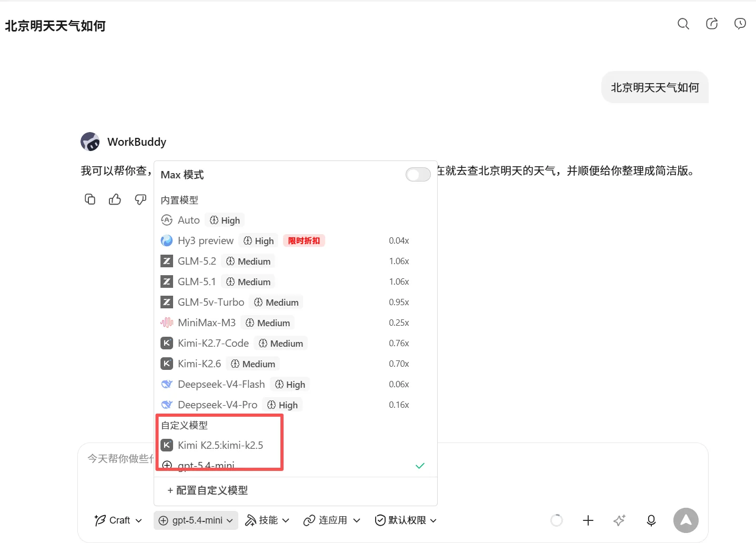Image resolution: width=756 pixels, height=543 pixels.
Task: Click the WorkBuddy name label
Action: tap(137, 142)
